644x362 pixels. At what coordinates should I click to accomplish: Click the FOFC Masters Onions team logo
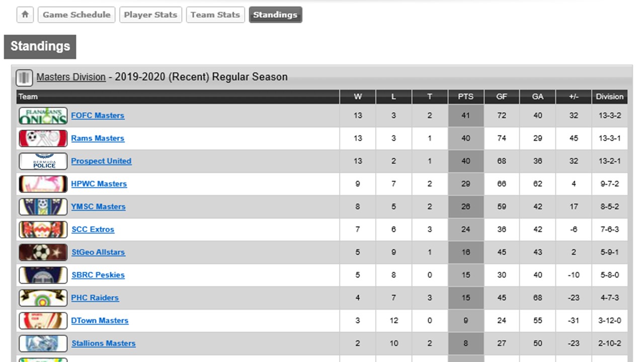[x=43, y=116]
